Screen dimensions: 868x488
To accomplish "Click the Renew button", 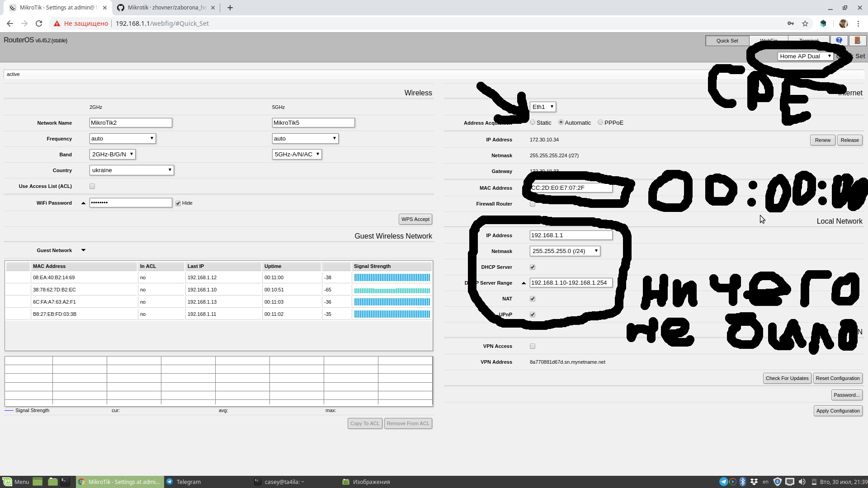I will pos(823,140).
